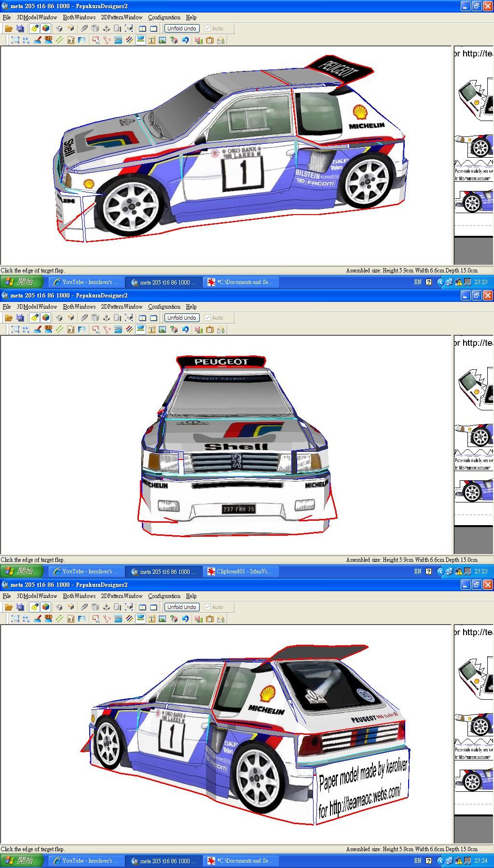Click red edge-color pen icon in rear view window
This screenshot has height=868, width=494.
pos(37,619)
